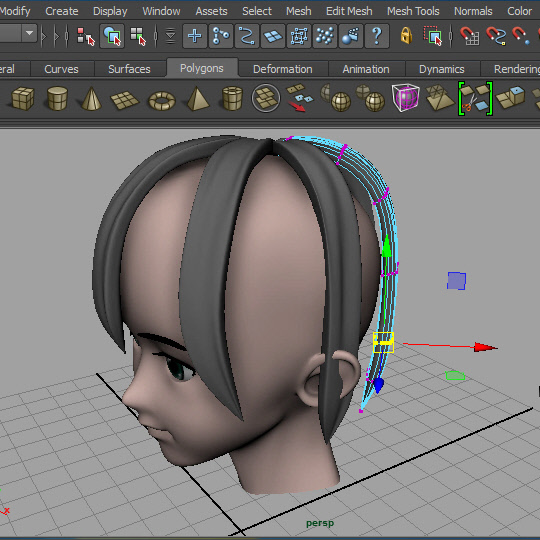Open the menu set dropdown arrow
Viewport: 540px width, 540px height.
30,33
